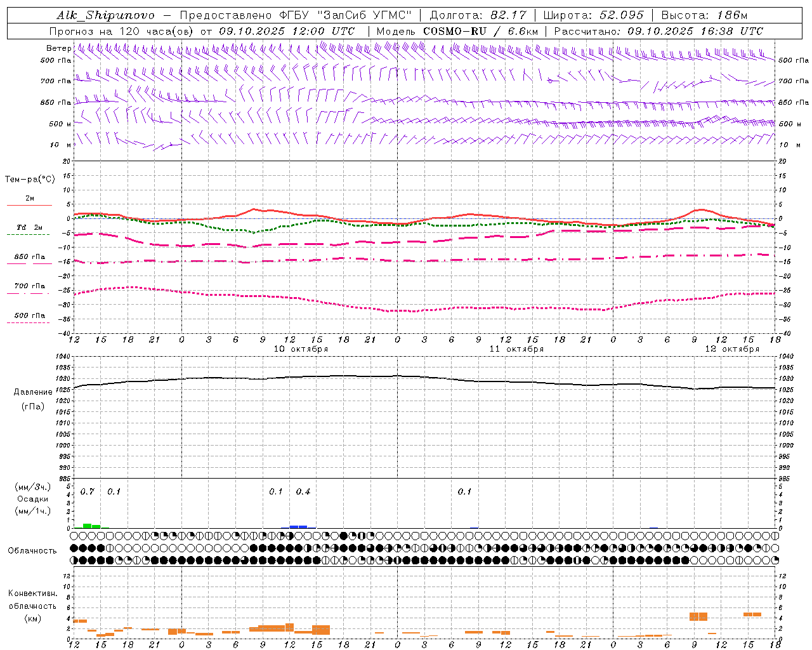Click the Конвективн. convective cloud label

pyautogui.click(x=32, y=594)
